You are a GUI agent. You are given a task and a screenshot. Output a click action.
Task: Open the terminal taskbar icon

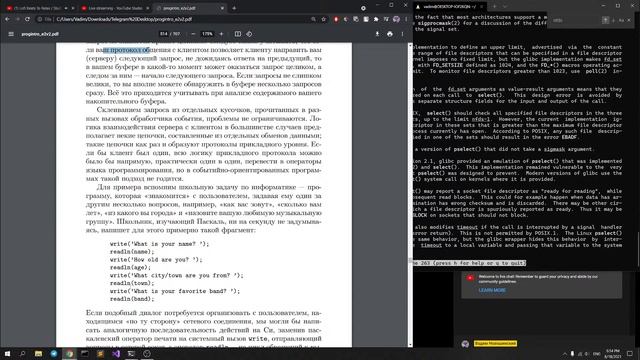(131, 353)
